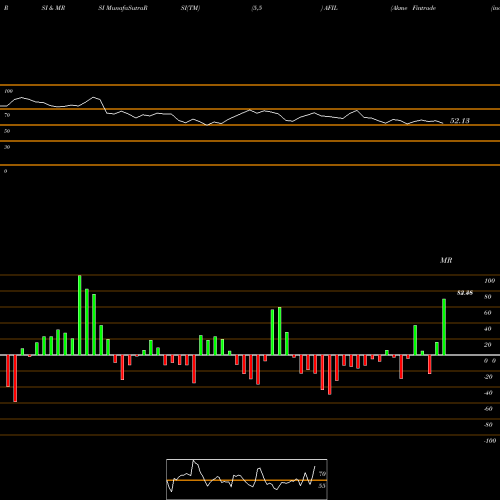
Task: Click the -80 label on MR right axis
Action: (488, 425)
